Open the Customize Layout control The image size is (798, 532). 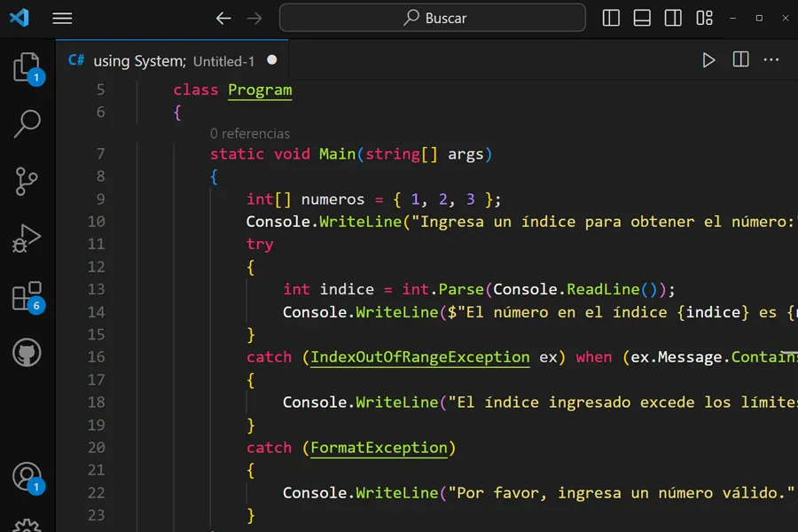[x=704, y=18]
